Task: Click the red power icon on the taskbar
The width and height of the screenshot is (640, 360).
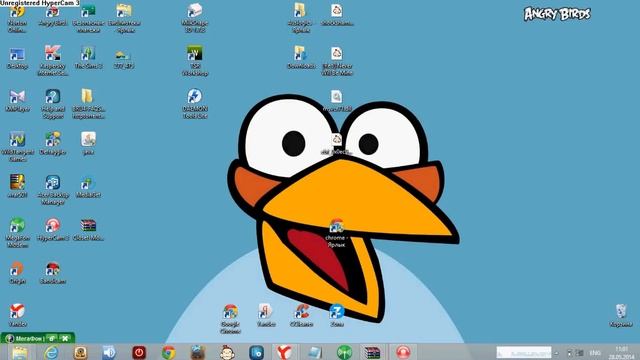Action: click(x=139, y=353)
